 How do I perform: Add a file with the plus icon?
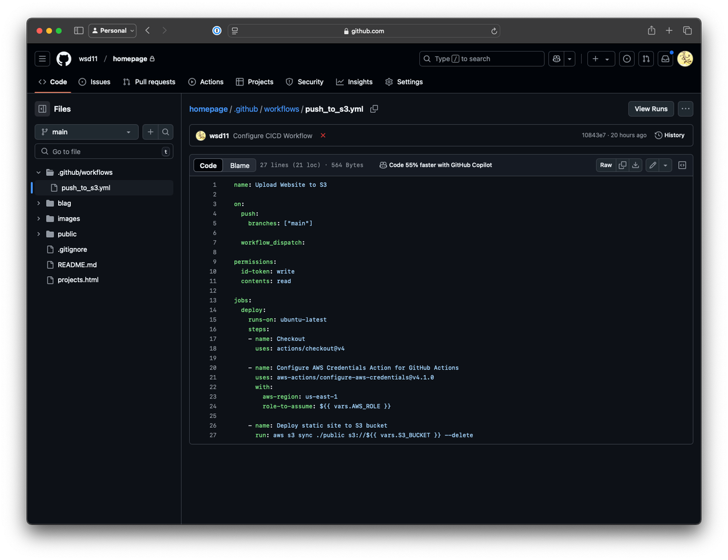pos(150,132)
